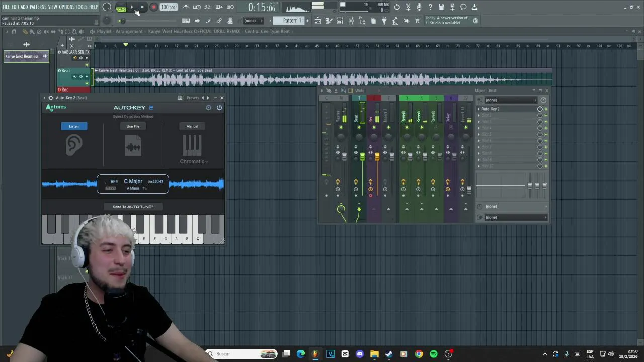Open the Chromatic scale dropdown
This screenshot has width=644, height=362.
[194, 161]
